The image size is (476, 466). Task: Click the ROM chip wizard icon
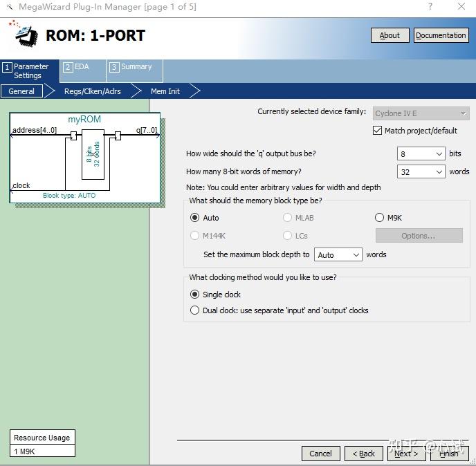click(x=24, y=35)
